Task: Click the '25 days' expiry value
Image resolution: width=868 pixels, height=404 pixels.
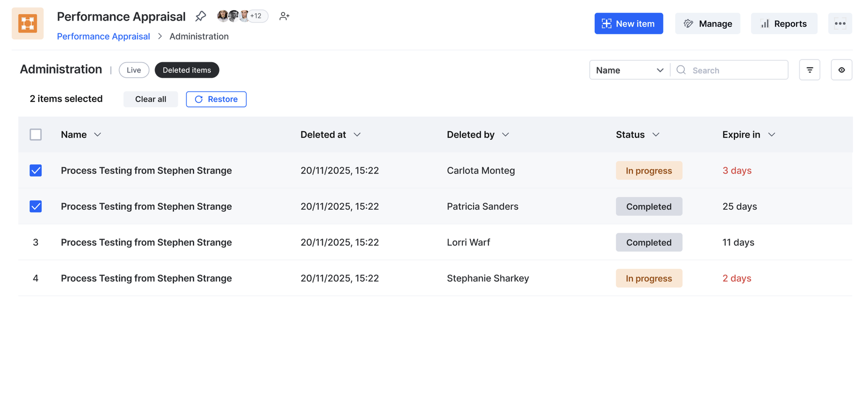Action: [740, 206]
